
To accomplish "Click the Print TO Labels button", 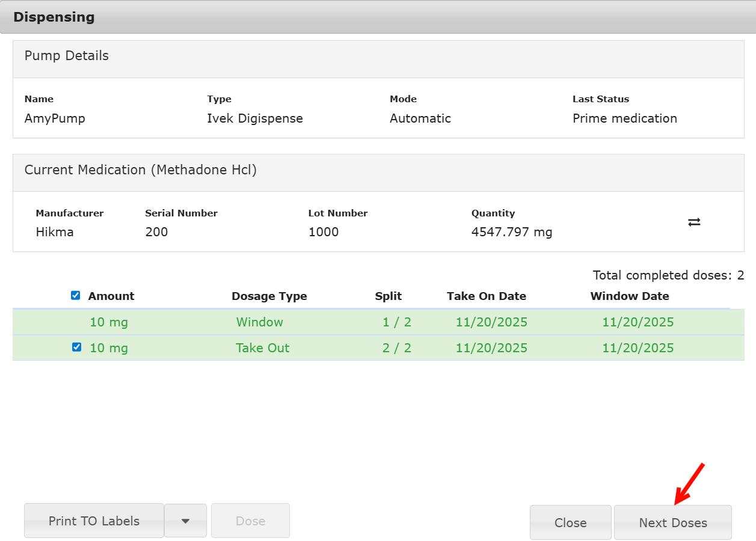I will pyautogui.click(x=94, y=521).
